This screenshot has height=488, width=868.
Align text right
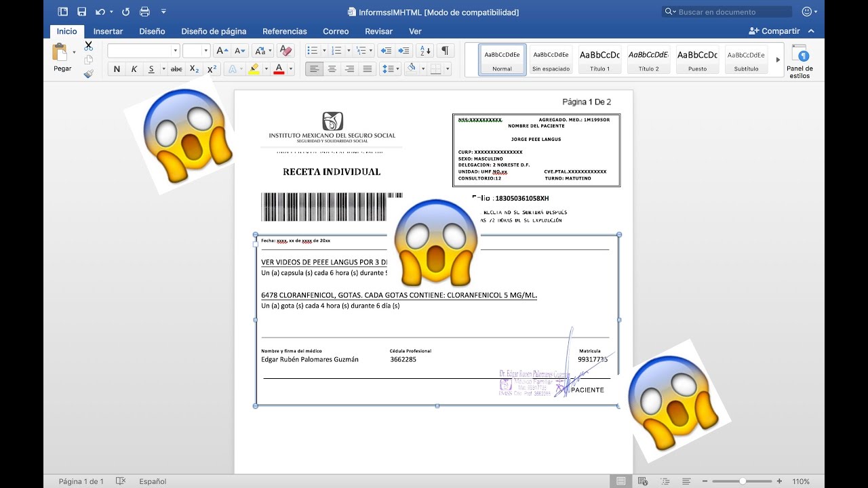(350, 69)
